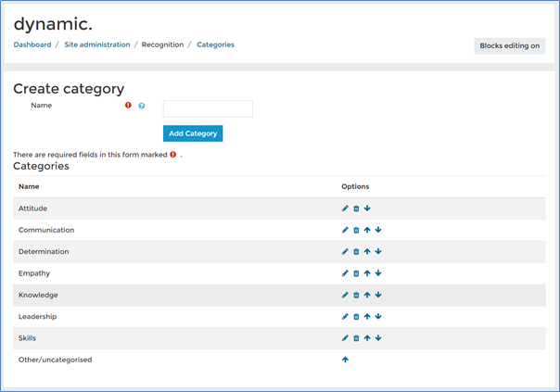This screenshot has width=560, height=392.
Task: Select the Knowledge row name
Action: click(38, 295)
